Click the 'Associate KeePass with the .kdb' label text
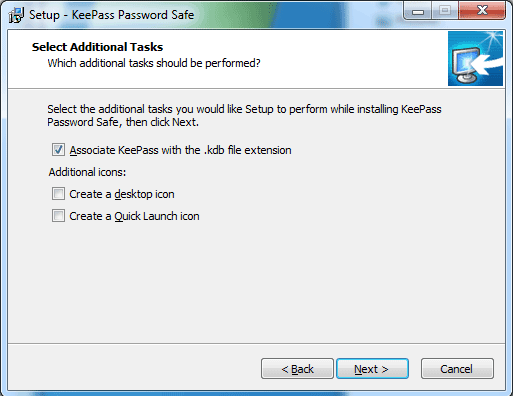Screen dimensions: 513x396 (180, 150)
